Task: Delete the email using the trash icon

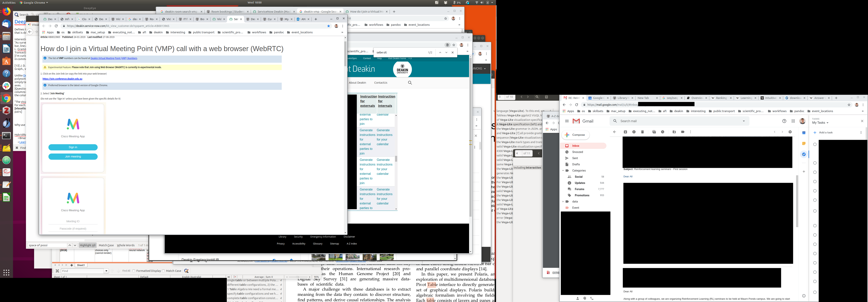Action: [643, 132]
